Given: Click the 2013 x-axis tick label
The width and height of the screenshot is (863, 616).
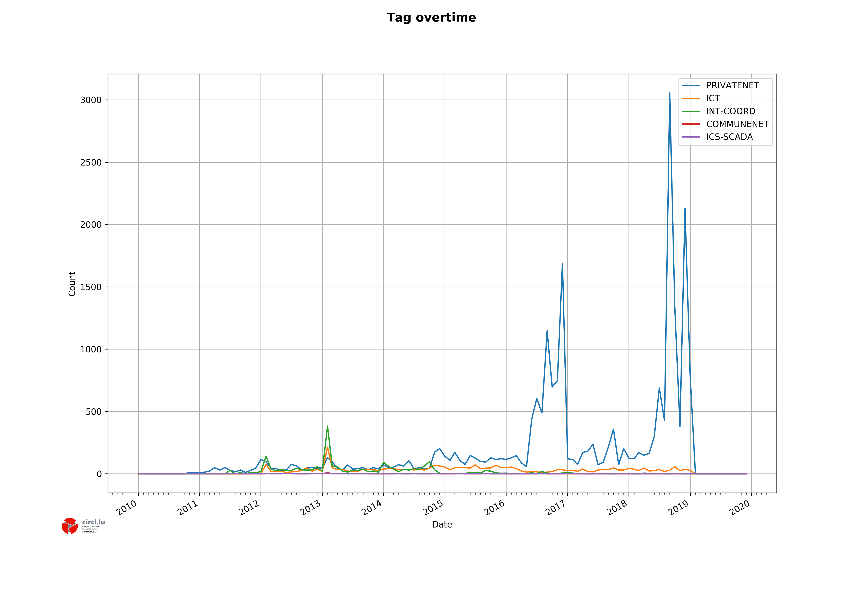Looking at the screenshot, I should pyautogui.click(x=310, y=508).
